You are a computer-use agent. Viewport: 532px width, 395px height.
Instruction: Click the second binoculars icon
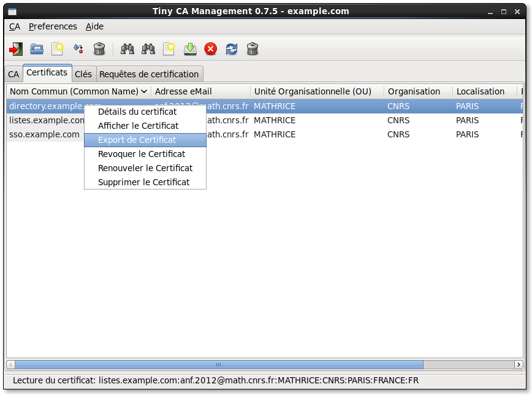(x=148, y=49)
